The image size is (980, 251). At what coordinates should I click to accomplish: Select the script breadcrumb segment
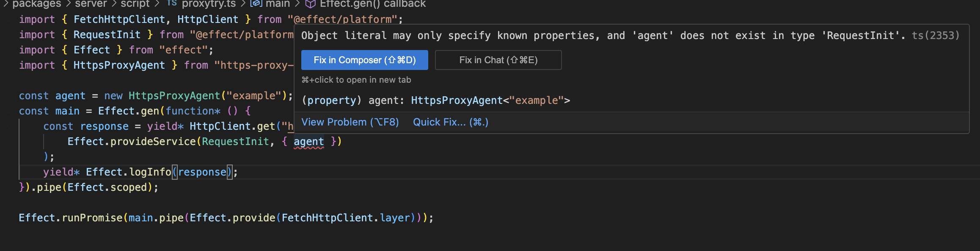point(135,4)
